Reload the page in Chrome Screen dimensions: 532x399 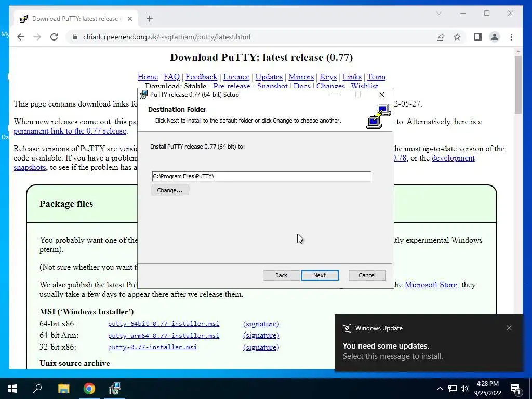click(x=54, y=37)
